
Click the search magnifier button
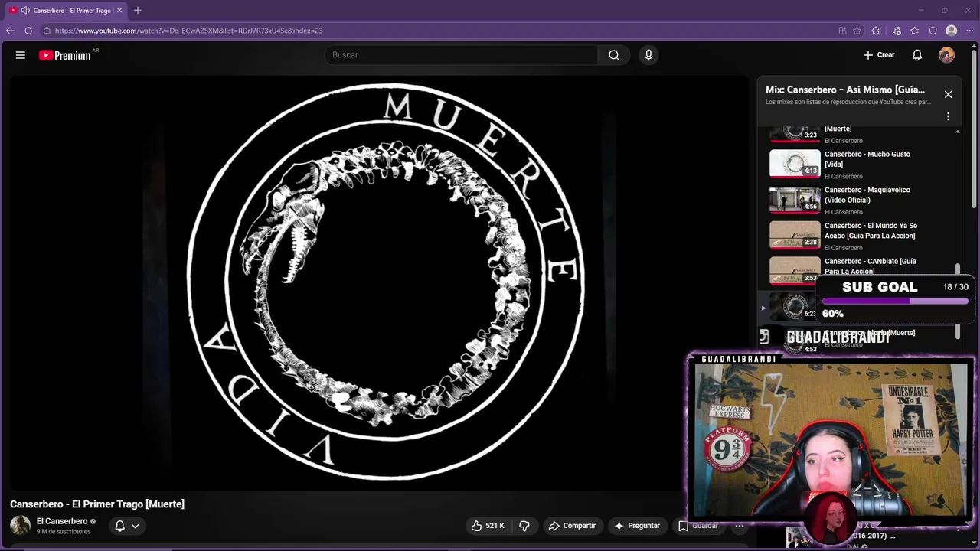click(614, 55)
